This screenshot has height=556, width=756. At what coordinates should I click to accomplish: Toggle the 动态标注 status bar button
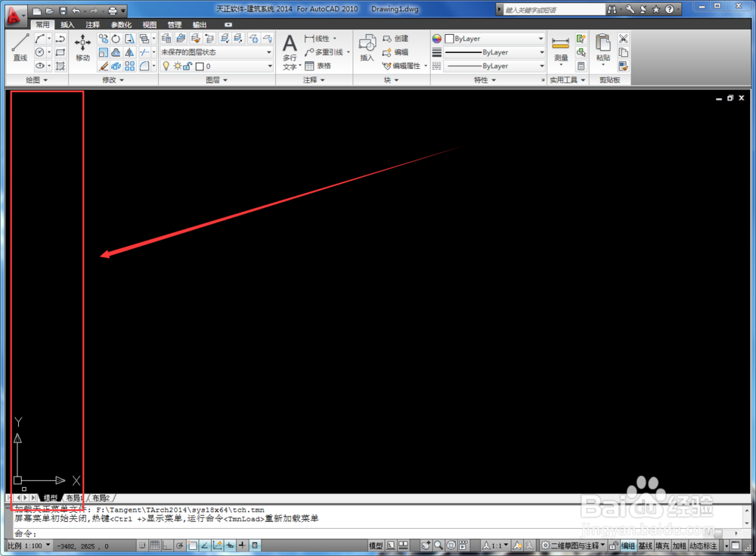[x=702, y=545]
